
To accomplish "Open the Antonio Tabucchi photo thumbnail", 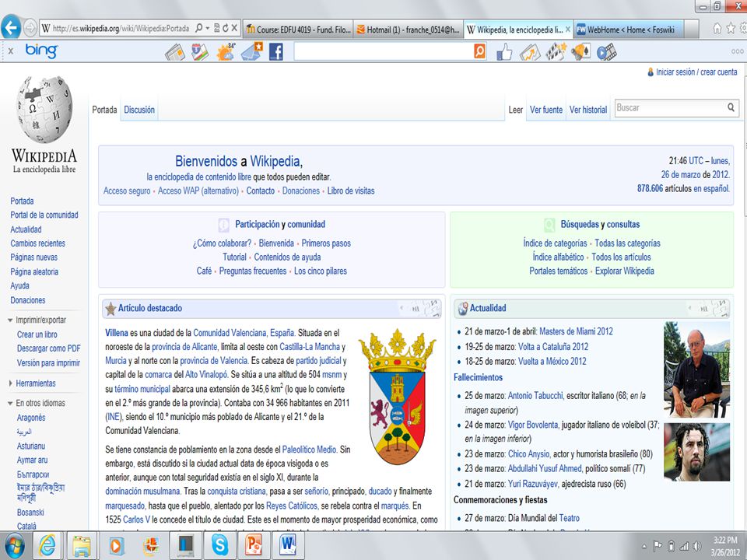I will pos(696,370).
